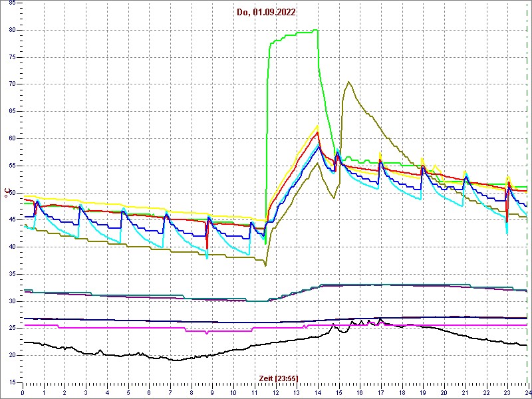Pick hour 8 on the time axis
Viewport: 532px width, 399px height.
[191, 392]
